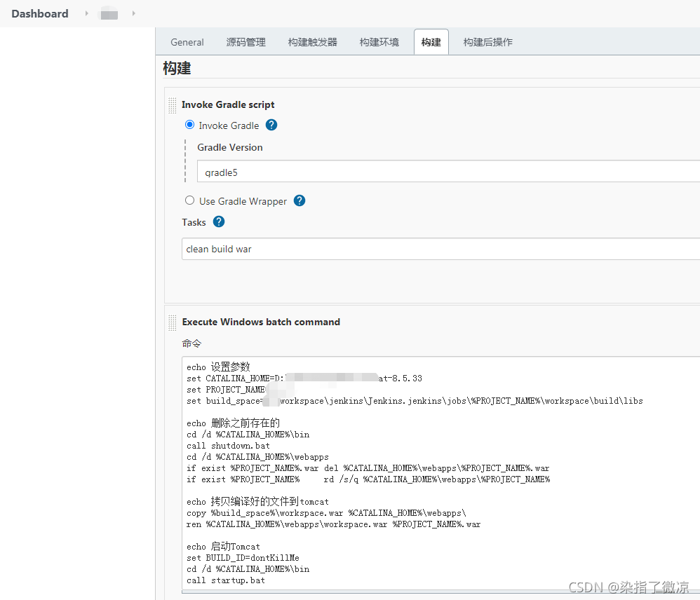Select the 构建 tab
Image resolution: width=700 pixels, height=600 pixels.
431,42
